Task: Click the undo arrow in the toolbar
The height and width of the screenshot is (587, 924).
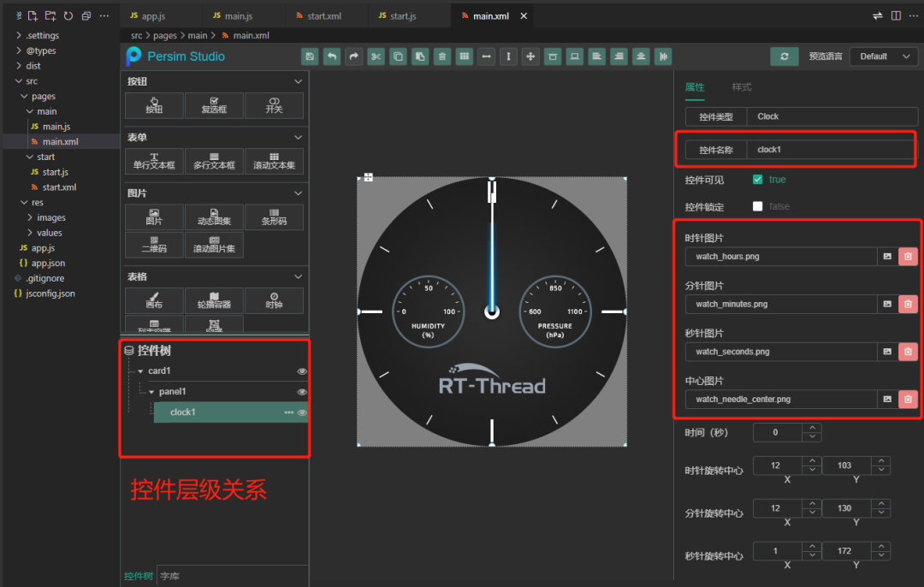Action: (332, 56)
